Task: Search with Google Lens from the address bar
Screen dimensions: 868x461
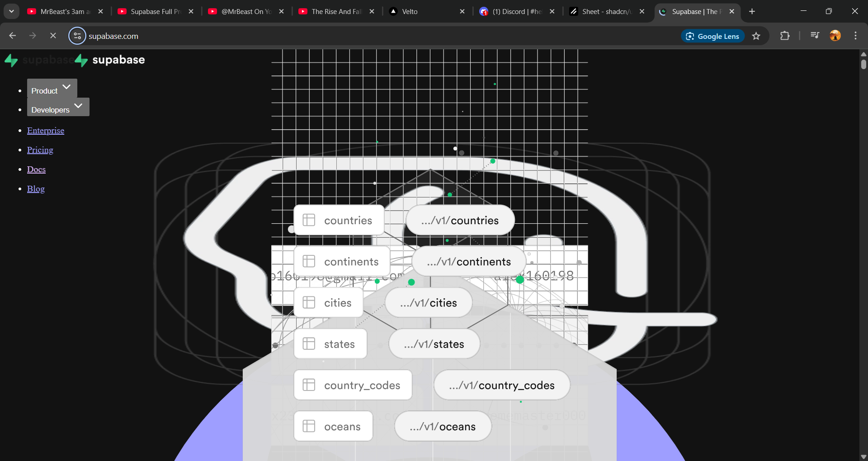Action: (x=712, y=36)
